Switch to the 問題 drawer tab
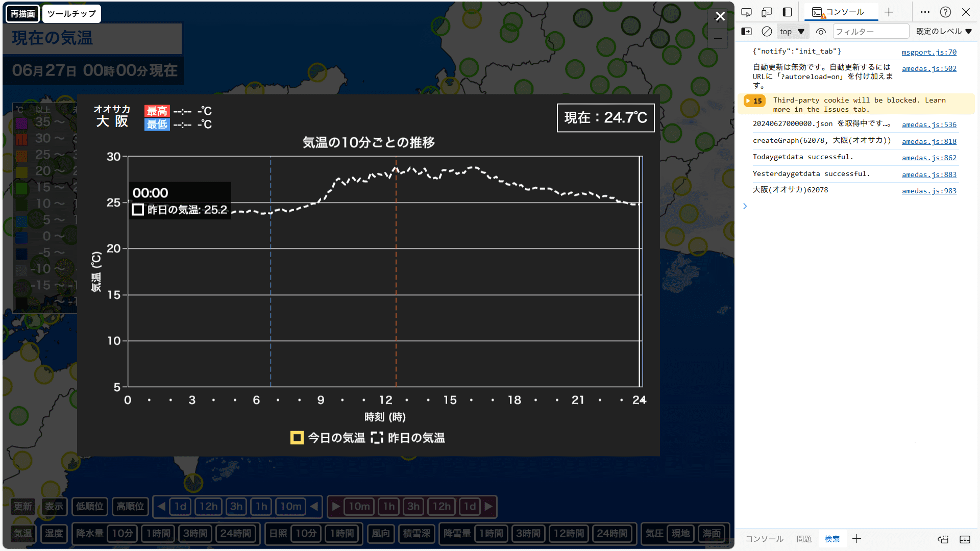The height and width of the screenshot is (551, 980). [804, 539]
